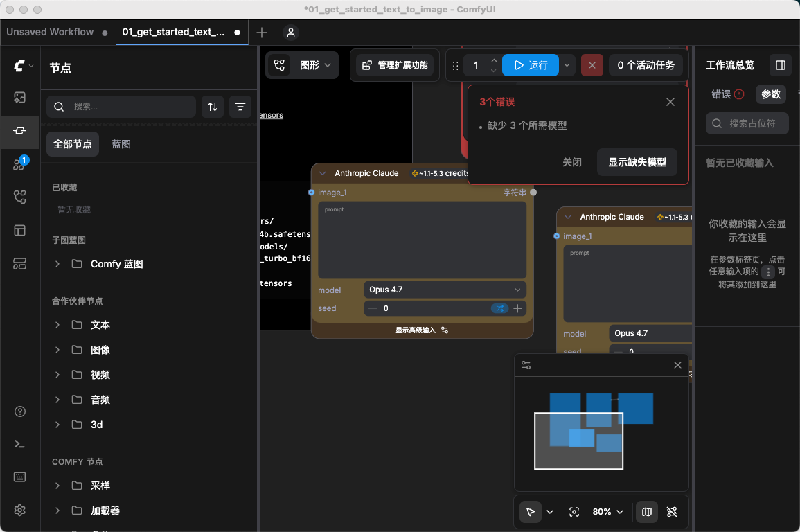
Task: Fit view to canvas icon
Action: point(574,512)
